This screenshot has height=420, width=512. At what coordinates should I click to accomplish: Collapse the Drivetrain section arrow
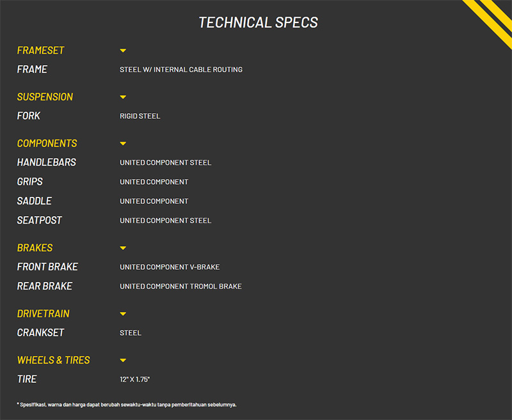click(x=123, y=314)
